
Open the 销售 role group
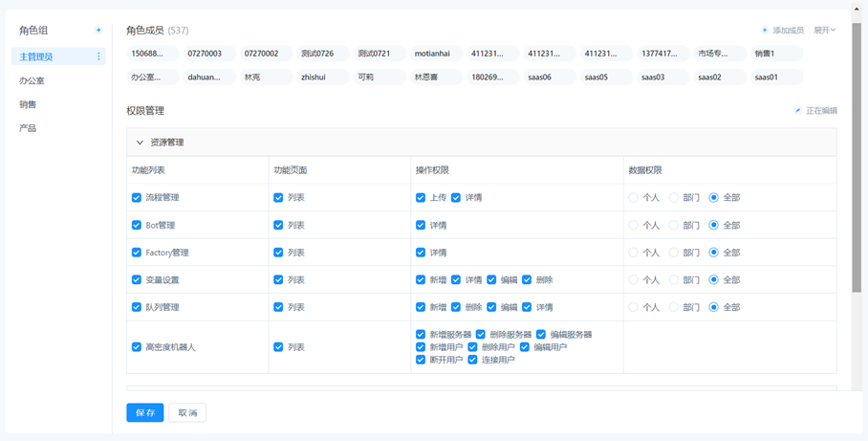click(x=28, y=104)
